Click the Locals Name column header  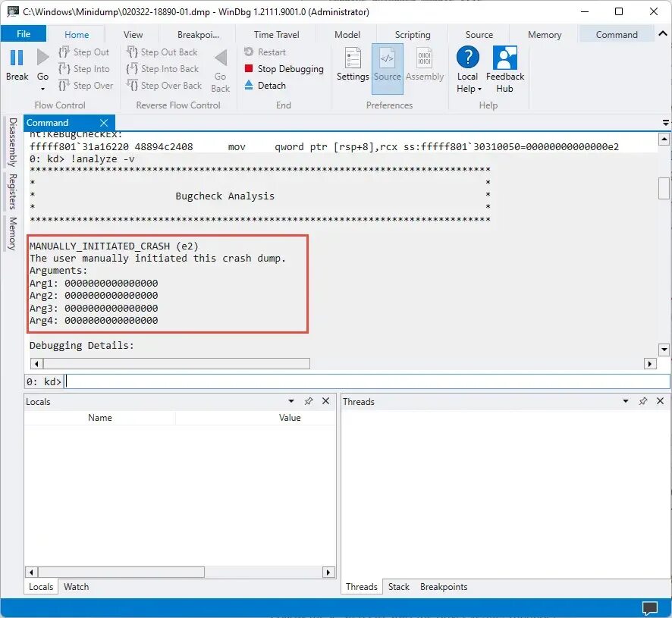click(100, 417)
